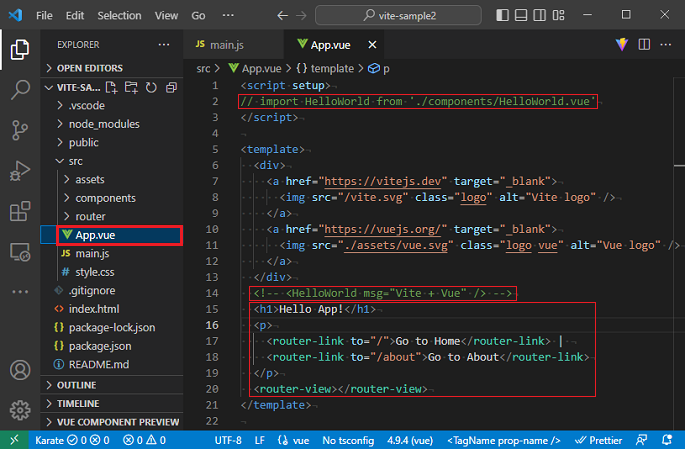Change UTF-8 file encoding

[228, 440]
